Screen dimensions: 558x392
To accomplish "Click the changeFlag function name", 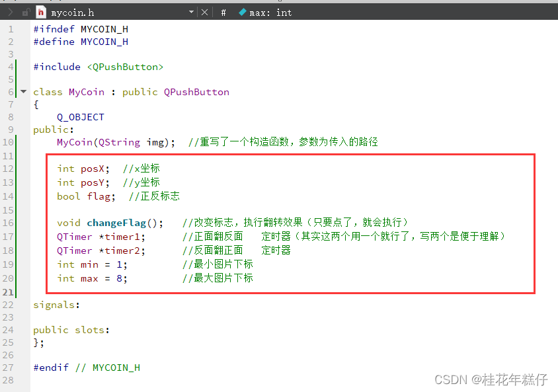I will 116,223.
